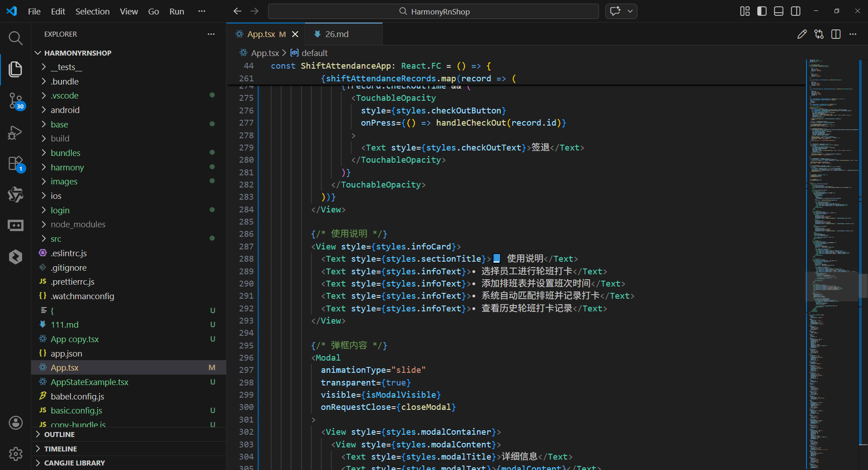The image size is (868, 470).
Task: Click the HarmonyRnShop command search box
Action: tap(433, 11)
